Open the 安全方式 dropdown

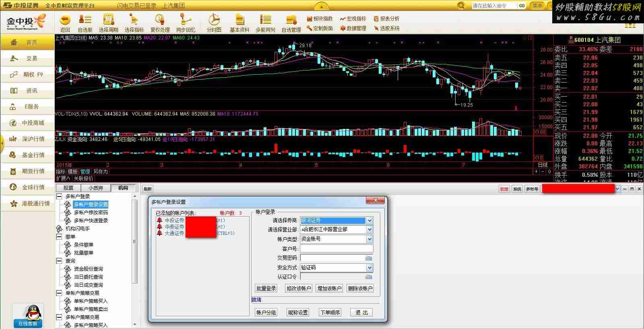pos(369,268)
